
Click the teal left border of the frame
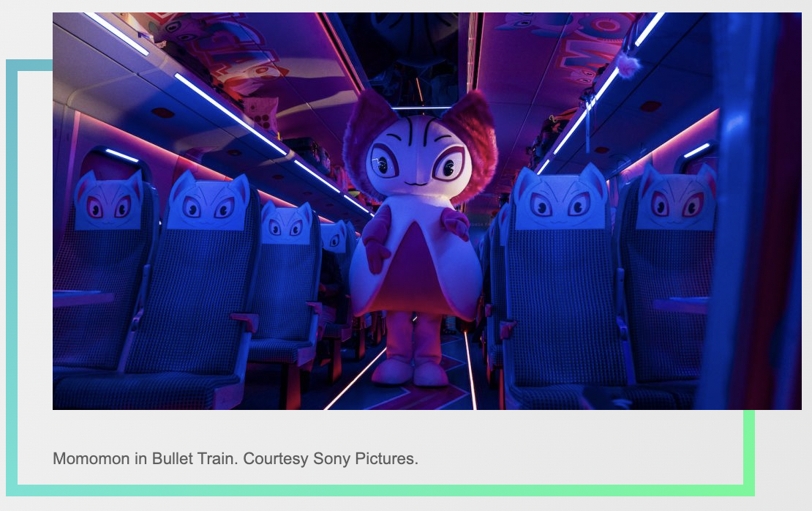click(12, 277)
